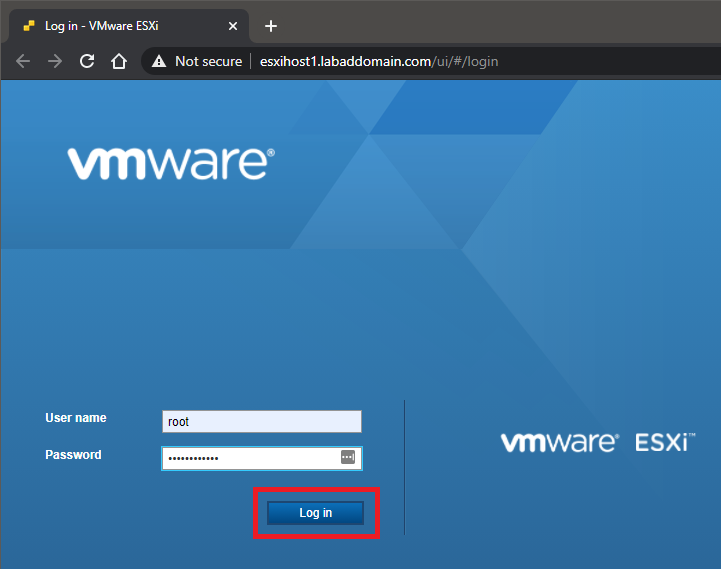The image size is (721, 569).
Task: Click the Password label text
Action: coord(73,455)
